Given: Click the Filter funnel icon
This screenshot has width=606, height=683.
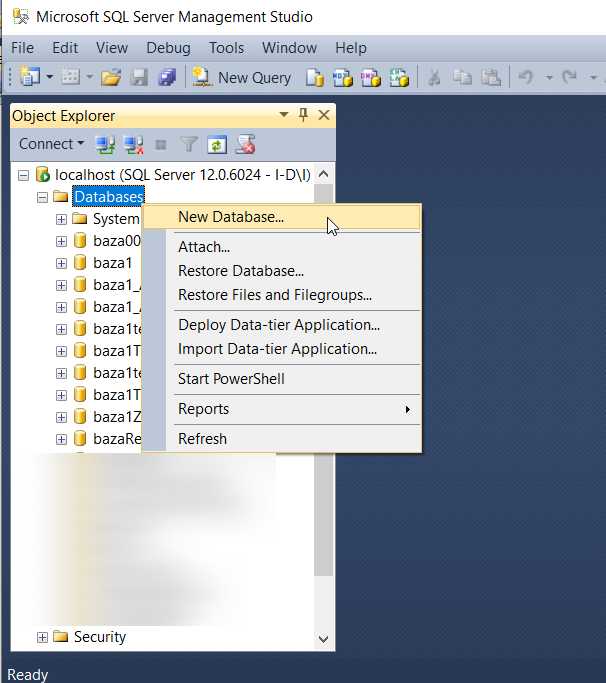Looking at the screenshot, I should tap(188, 144).
